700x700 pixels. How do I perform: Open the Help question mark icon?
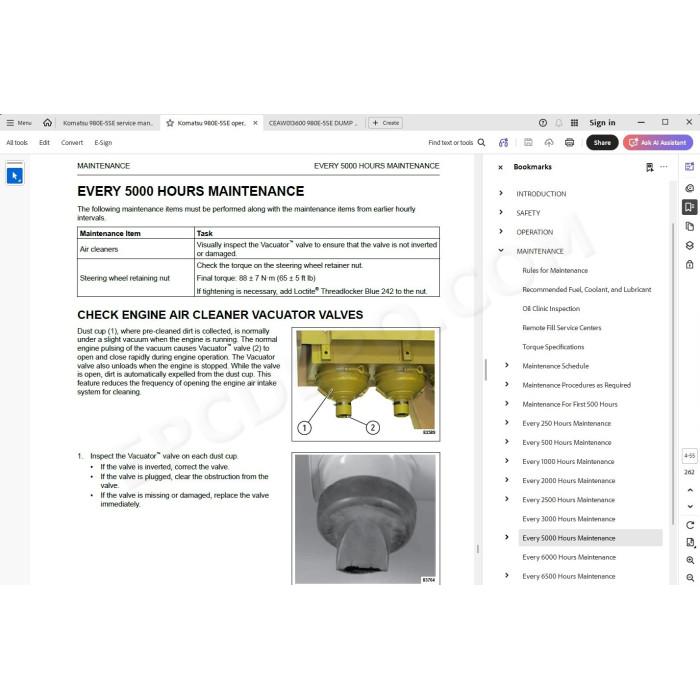click(x=543, y=123)
